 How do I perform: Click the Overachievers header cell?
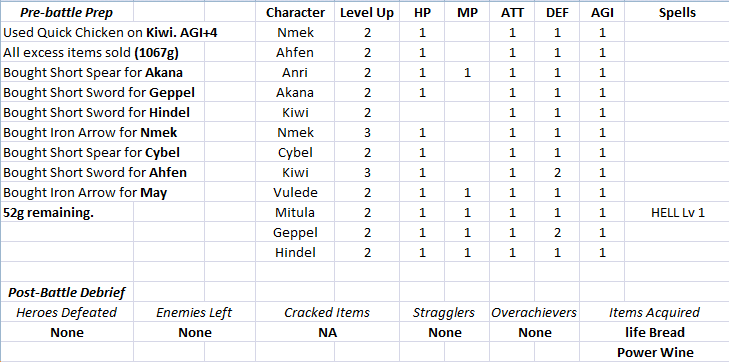click(535, 312)
